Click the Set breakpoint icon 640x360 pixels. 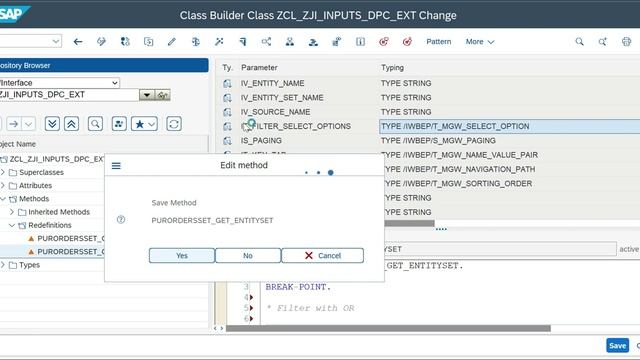tap(384, 42)
